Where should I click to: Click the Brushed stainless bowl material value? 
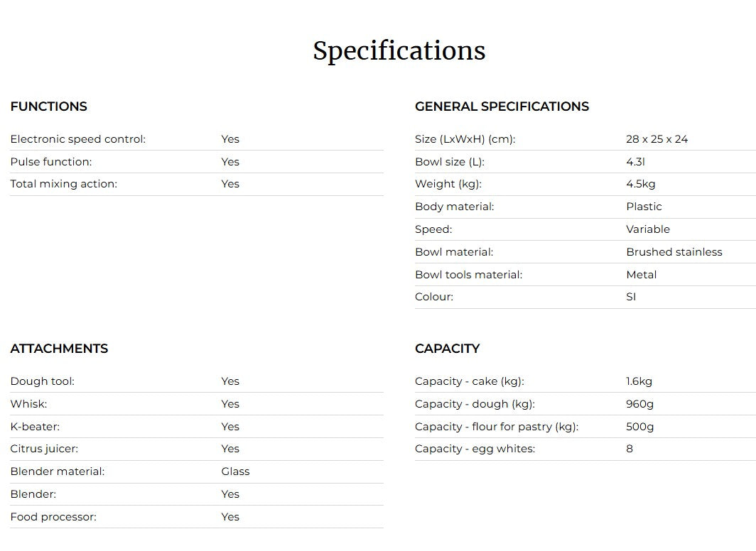[674, 252]
